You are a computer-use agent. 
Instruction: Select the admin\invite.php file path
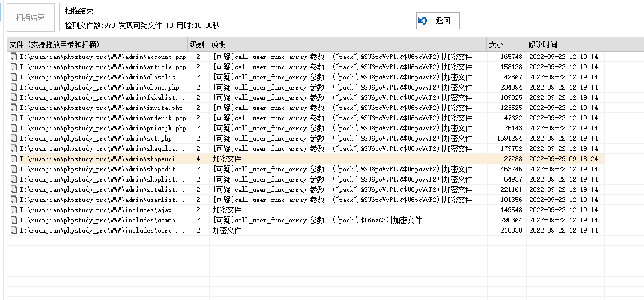[102, 108]
